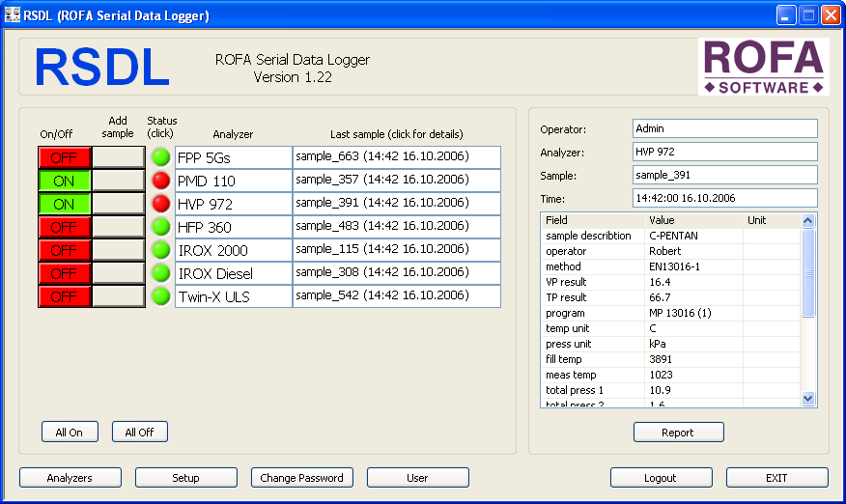Click the scroll down arrow of field table

point(807,399)
